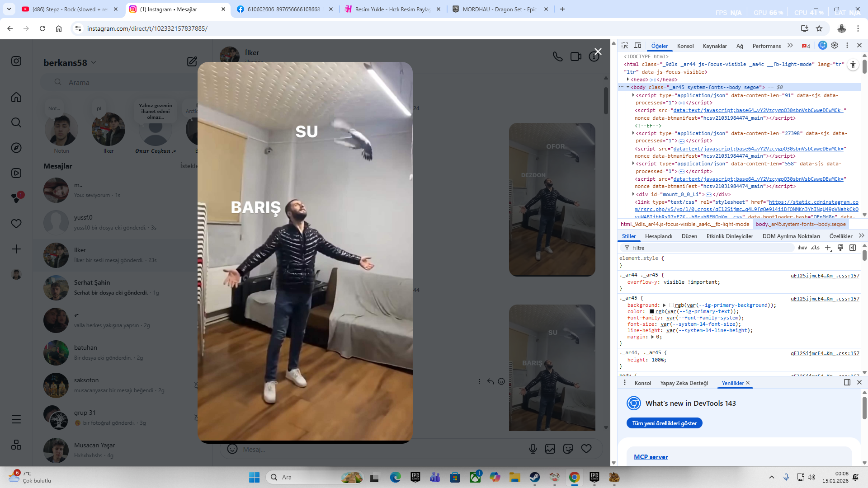Show more DevTools panels via chevrons after Performans
This screenshot has height=488, width=868.
pyautogui.click(x=790, y=46)
